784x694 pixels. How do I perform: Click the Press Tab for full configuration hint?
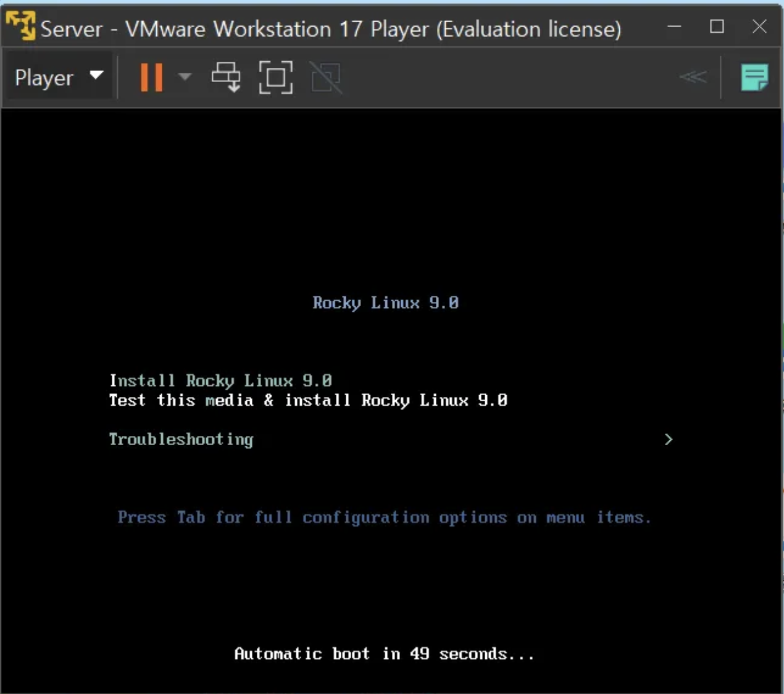click(x=384, y=517)
